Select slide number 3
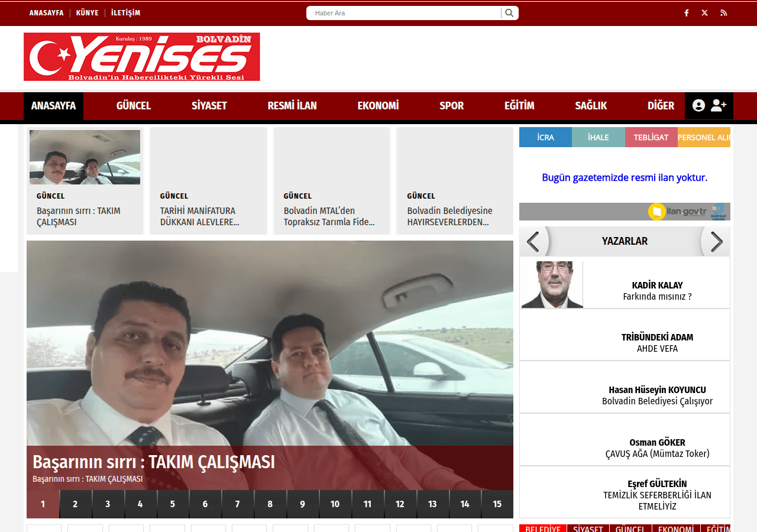The image size is (757, 532). click(x=108, y=504)
